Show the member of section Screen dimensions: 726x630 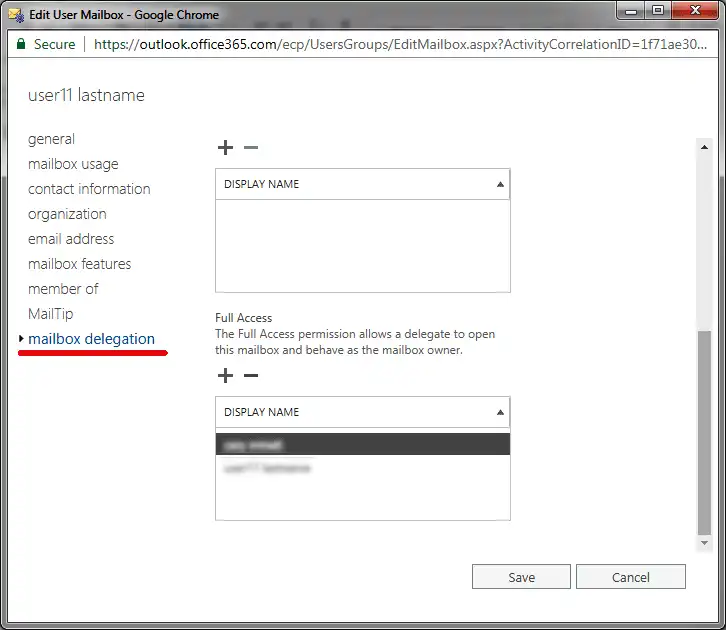(x=63, y=289)
